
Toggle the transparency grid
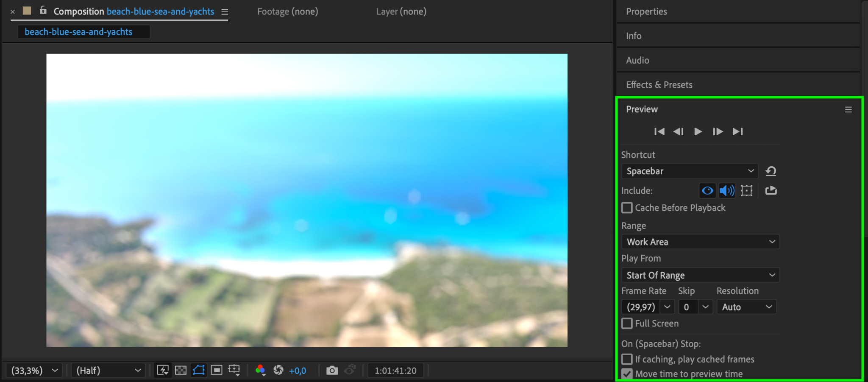click(181, 371)
